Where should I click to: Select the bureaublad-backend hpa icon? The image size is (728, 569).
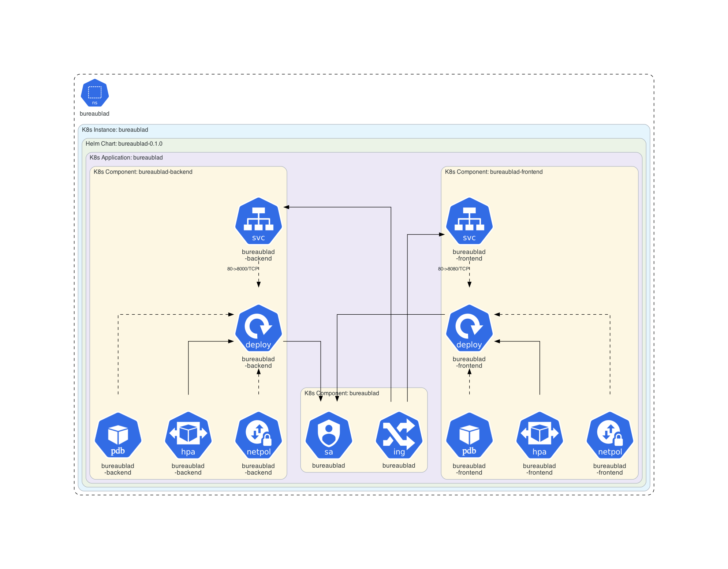point(188,435)
